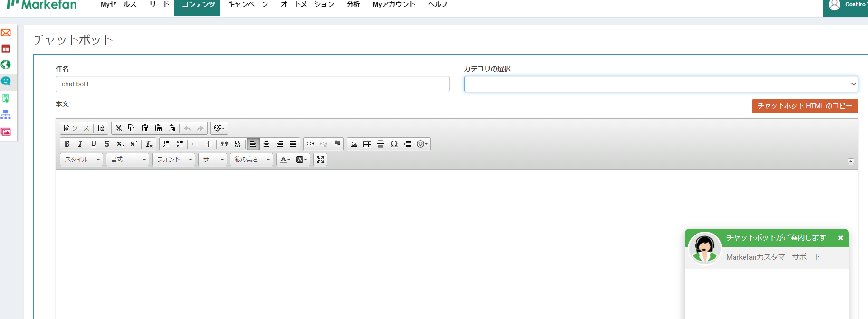Maximize the editor with the expand icon
Image resolution: width=868 pixels, height=319 pixels.
point(320,159)
